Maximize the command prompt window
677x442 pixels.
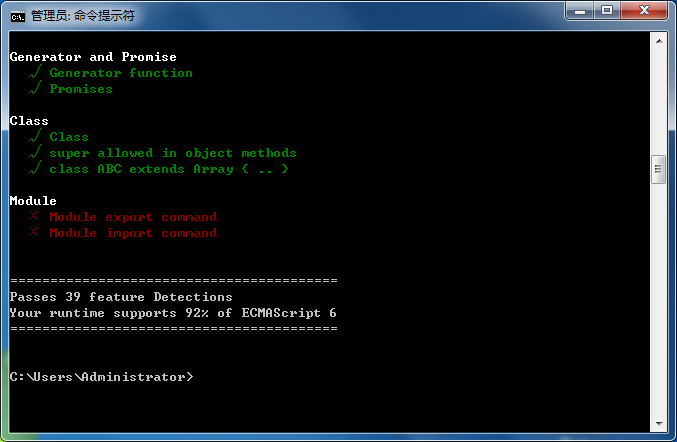tap(608, 11)
